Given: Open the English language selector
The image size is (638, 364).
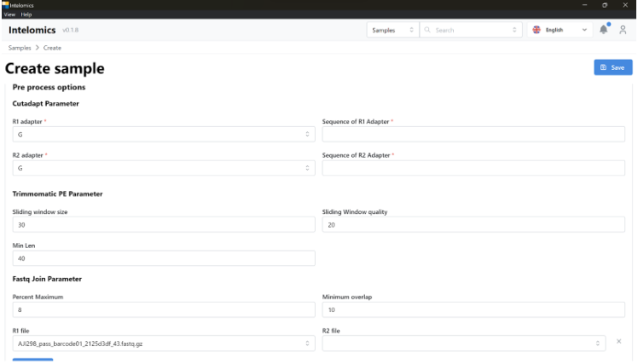Looking at the screenshot, I should (560, 30).
